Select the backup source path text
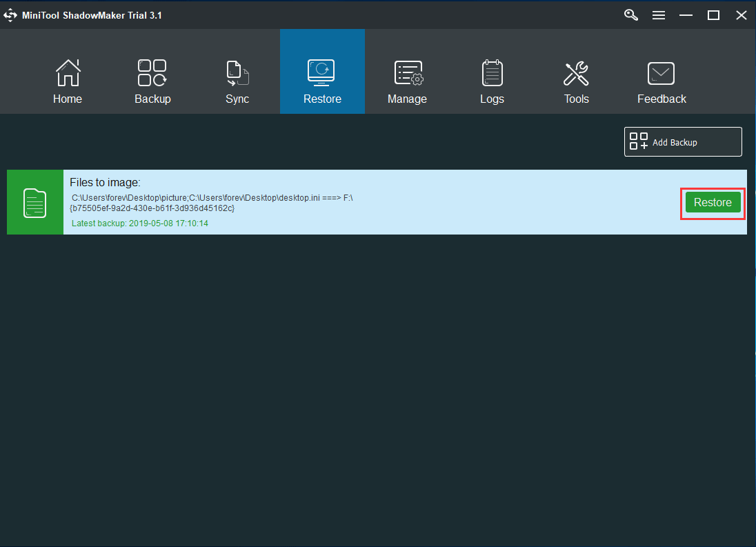 point(212,203)
